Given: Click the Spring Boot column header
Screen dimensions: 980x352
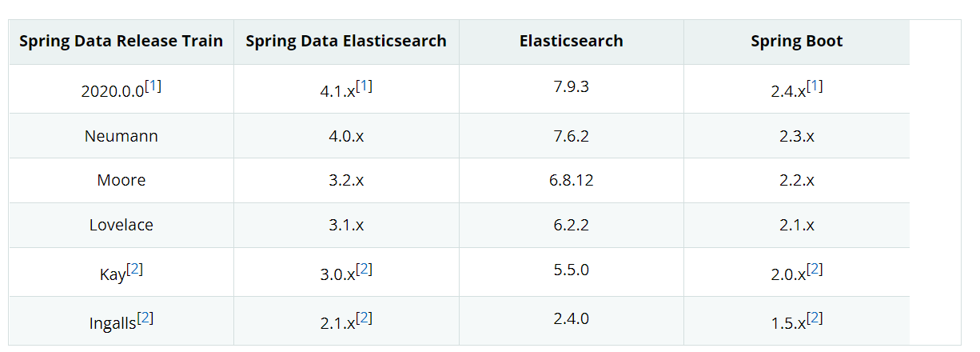Looking at the screenshot, I should point(797,42).
